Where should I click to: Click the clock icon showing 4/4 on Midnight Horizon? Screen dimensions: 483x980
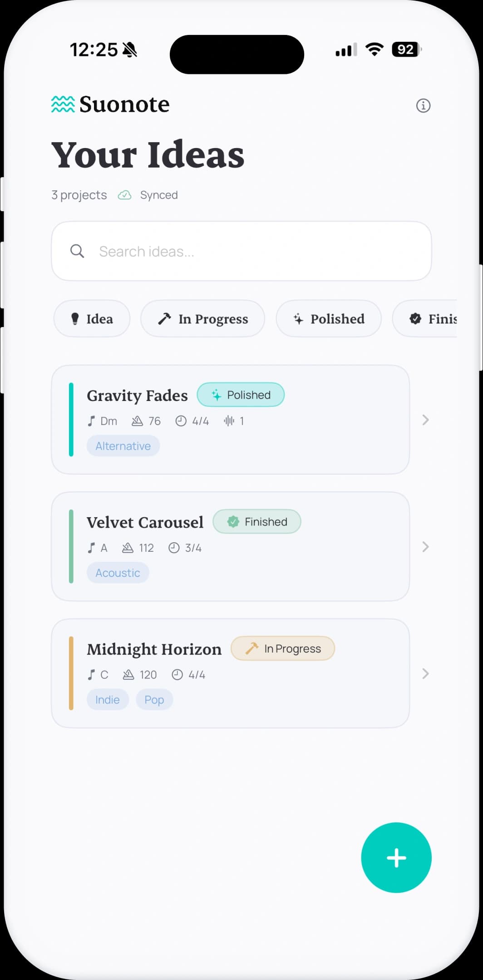click(x=177, y=675)
